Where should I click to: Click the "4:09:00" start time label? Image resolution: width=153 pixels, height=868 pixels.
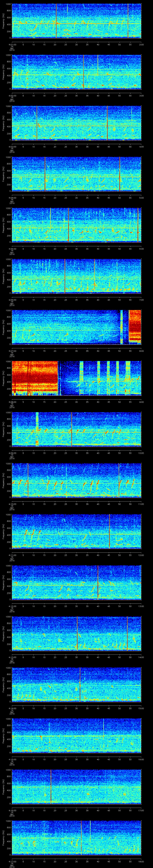pyautogui.click(x=12, y=453)
